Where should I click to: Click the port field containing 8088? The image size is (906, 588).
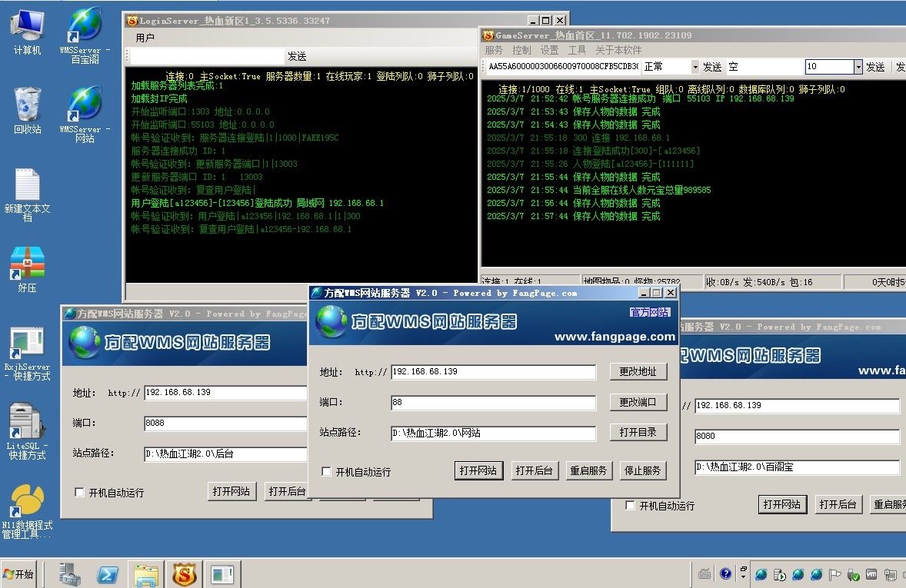[226, 424]
